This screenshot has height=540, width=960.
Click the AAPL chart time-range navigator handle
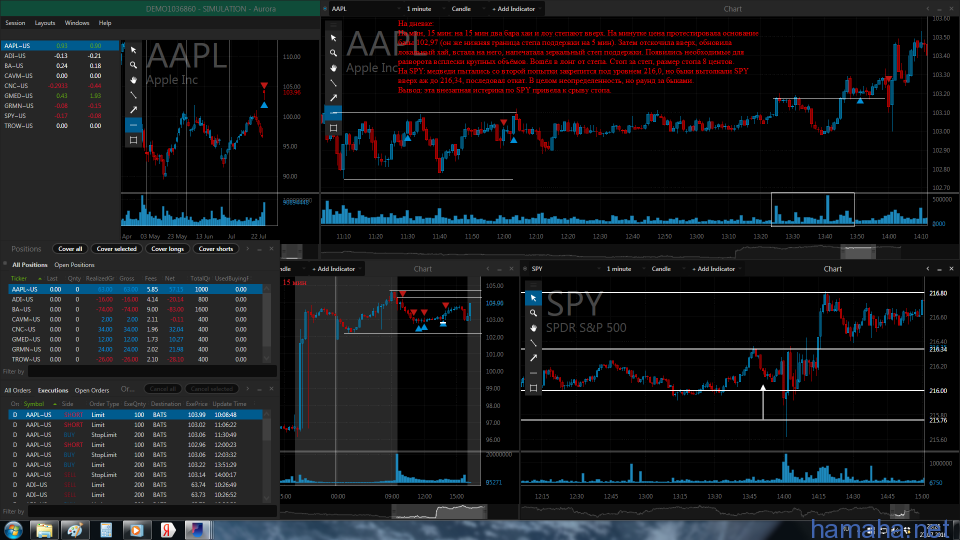(857, 252)
